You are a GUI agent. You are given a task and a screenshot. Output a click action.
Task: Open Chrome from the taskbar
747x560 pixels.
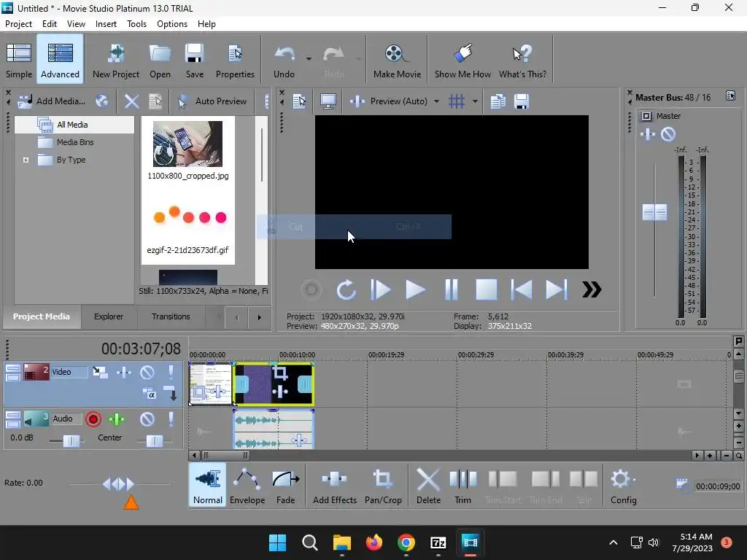coord(406,542)
